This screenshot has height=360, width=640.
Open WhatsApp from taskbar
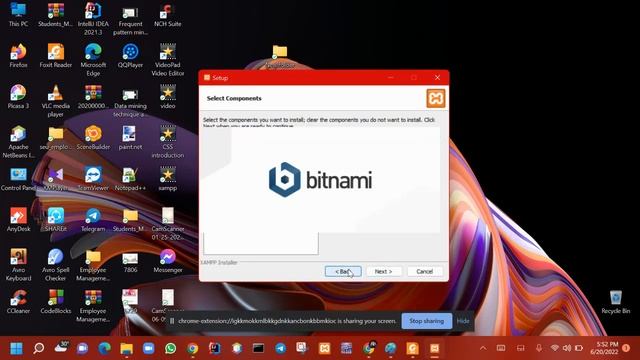[171, 348]
